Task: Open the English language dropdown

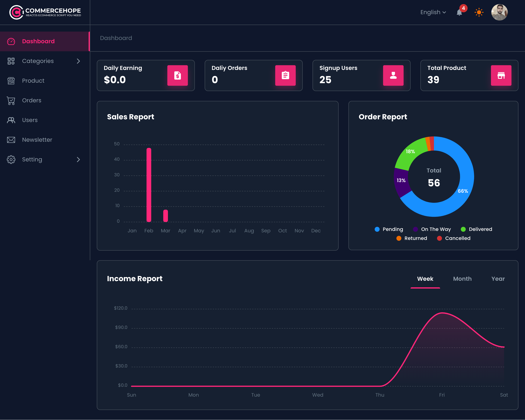Action: click(x=433, y=12)
